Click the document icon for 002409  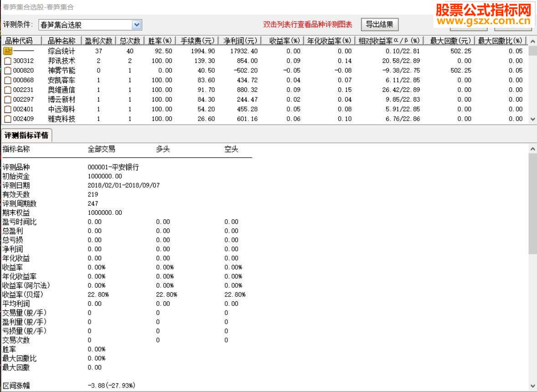(8, 119)
